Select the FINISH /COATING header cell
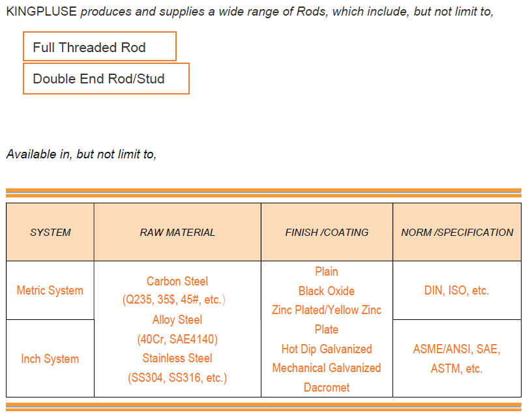Image resolution: width=532 pixels, height=419 pixels. [x=327, y=232]
